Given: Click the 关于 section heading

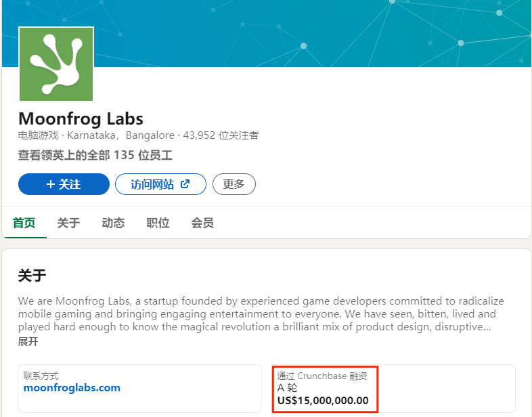Looking at the screenshot, I should coord(32,275).
